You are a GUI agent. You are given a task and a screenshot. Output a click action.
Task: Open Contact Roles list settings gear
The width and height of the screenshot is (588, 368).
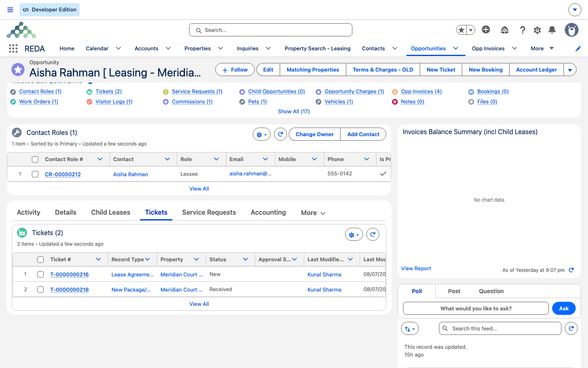click(262, 134)
